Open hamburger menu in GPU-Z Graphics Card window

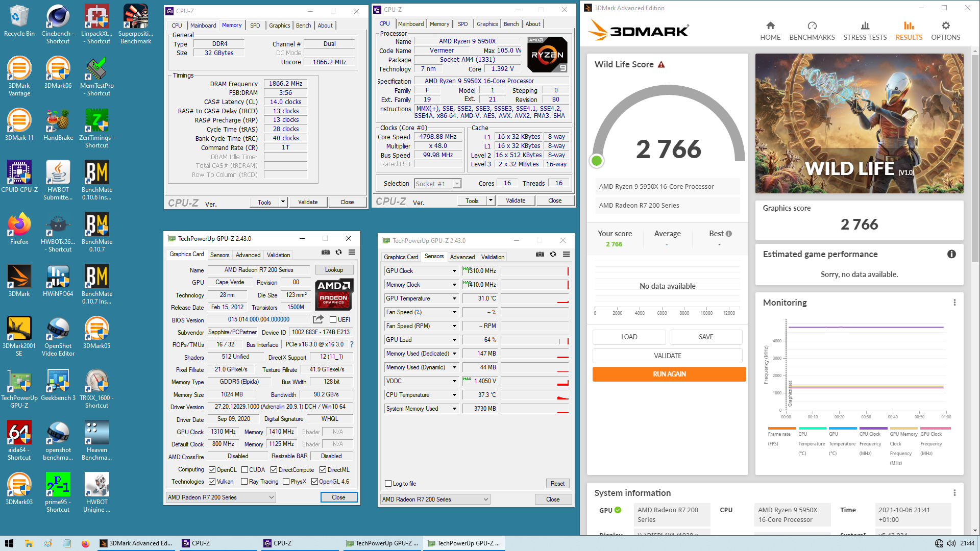(x=352, y=252)
